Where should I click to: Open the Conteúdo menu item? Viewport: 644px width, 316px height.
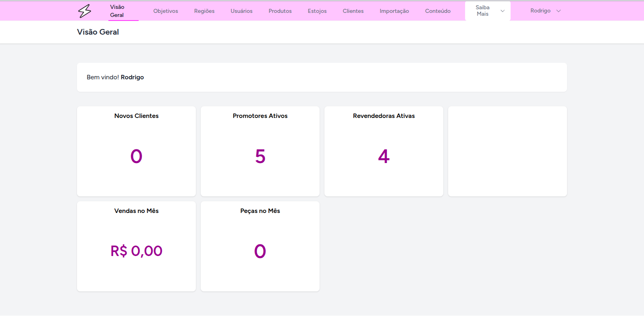click(438, 11)
